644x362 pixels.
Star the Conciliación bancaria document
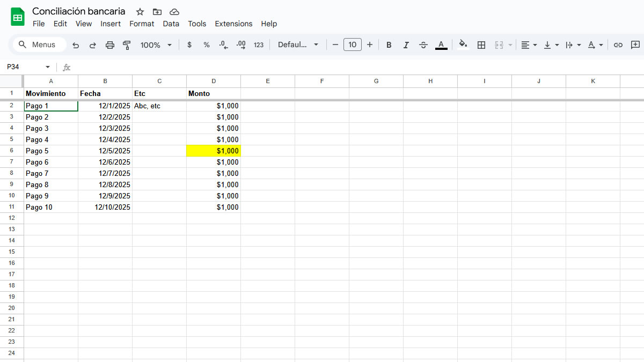140,12
